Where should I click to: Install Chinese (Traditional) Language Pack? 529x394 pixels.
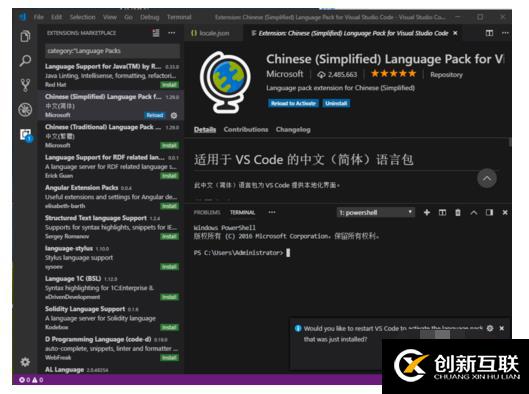pos(169,145)
